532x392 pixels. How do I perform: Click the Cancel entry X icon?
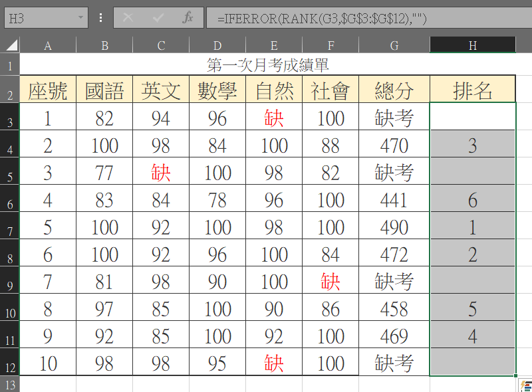tap(128, 17)
